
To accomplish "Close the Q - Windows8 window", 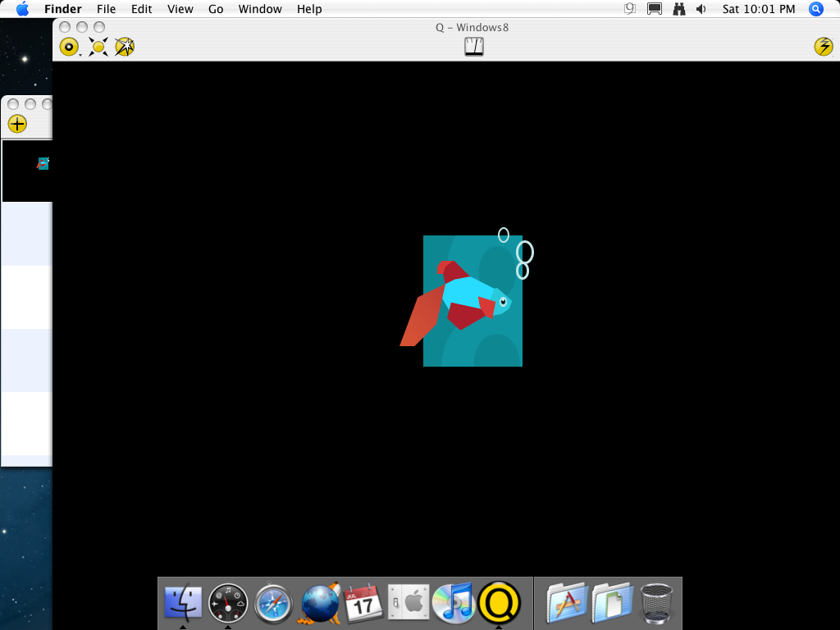I will [x=65, y=27].
